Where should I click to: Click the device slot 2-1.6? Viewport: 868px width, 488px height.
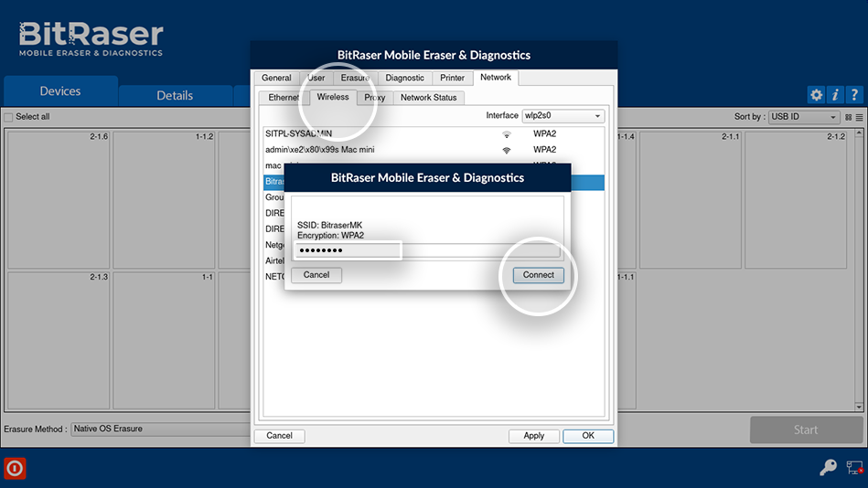tap(59, 200)
